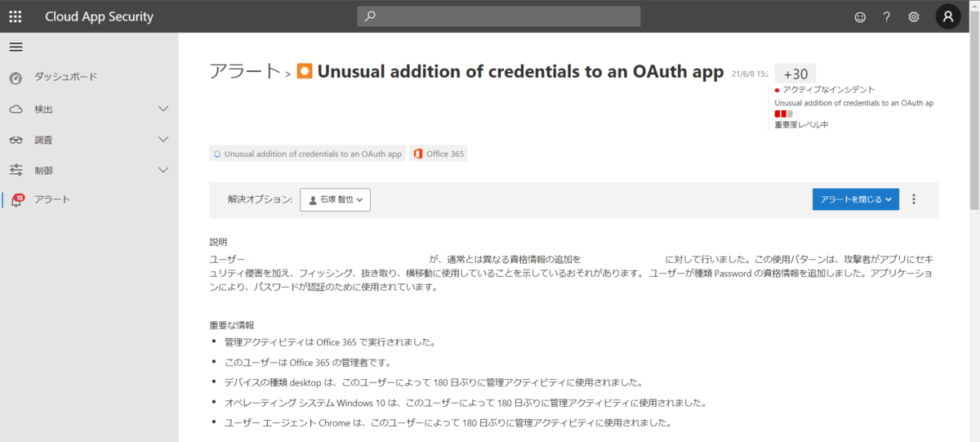980x442 pixels.
Task: Click the dashboard gauge icon
Action: 16,78
